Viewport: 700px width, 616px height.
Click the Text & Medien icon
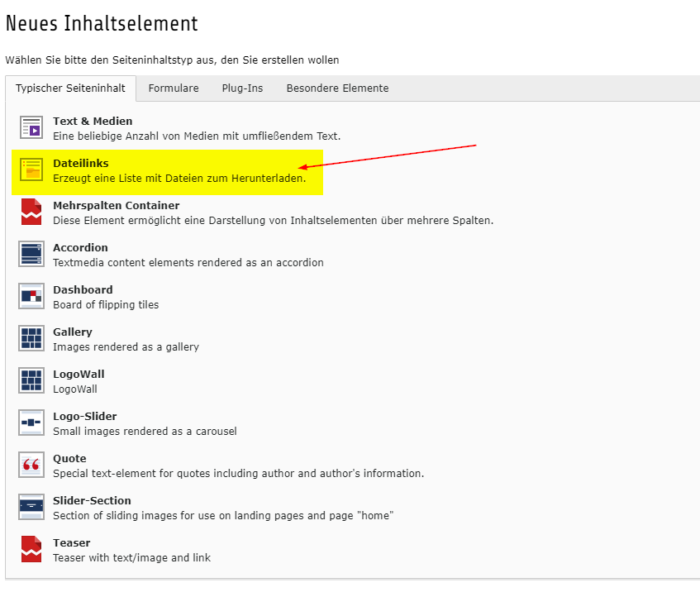tap(31, 128)
